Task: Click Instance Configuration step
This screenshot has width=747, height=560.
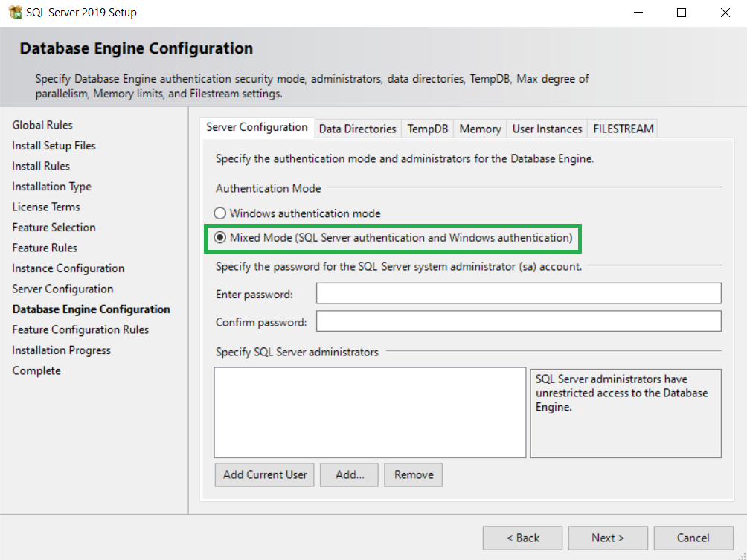Action: (68, 268)
